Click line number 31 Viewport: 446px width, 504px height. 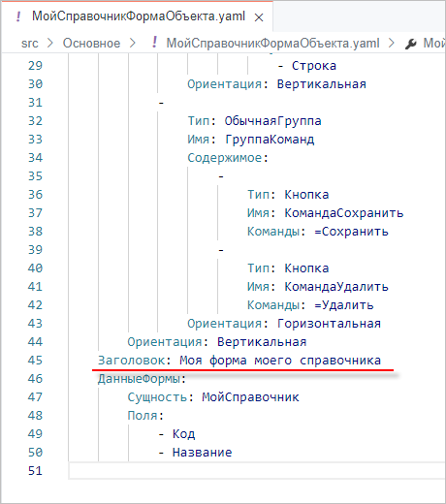(35, 103)
